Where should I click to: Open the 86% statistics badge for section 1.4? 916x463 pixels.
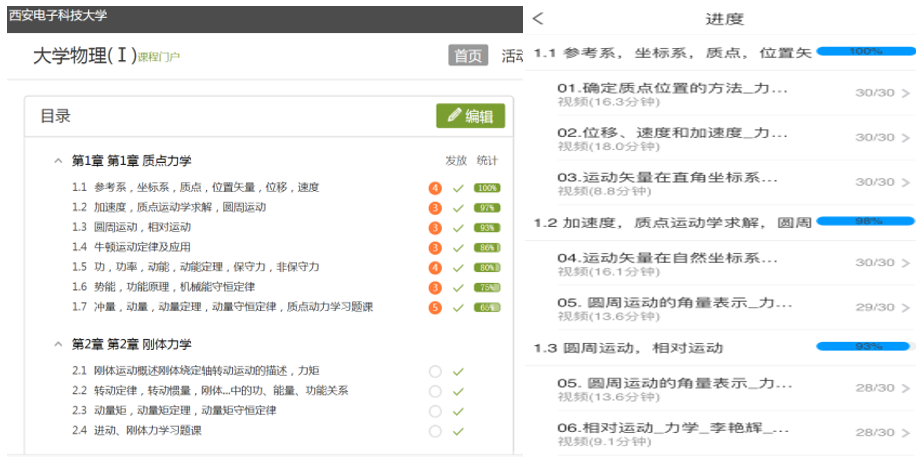pos(487,247)
